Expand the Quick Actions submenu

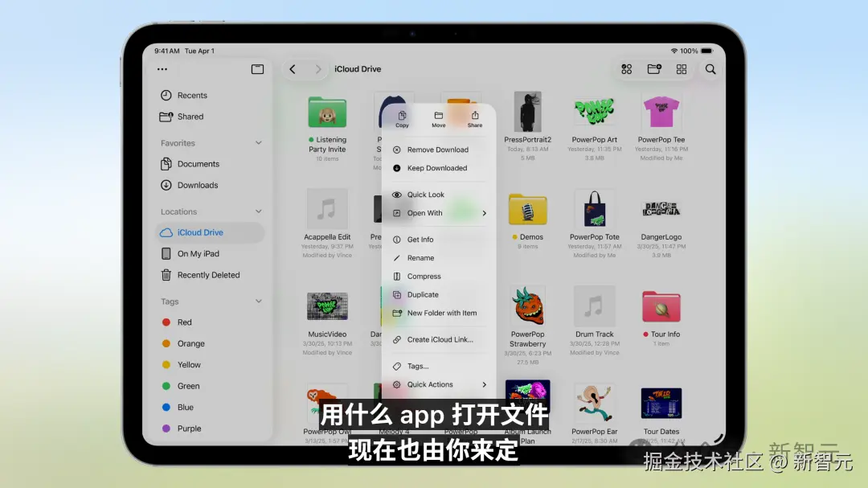click(439, 384)
